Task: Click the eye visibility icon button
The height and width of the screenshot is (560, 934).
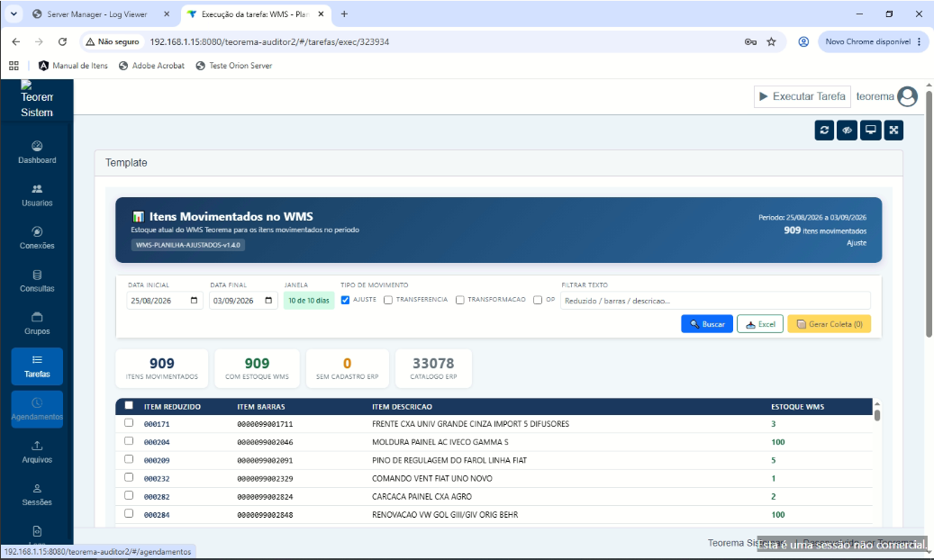Action: point(847,130)
